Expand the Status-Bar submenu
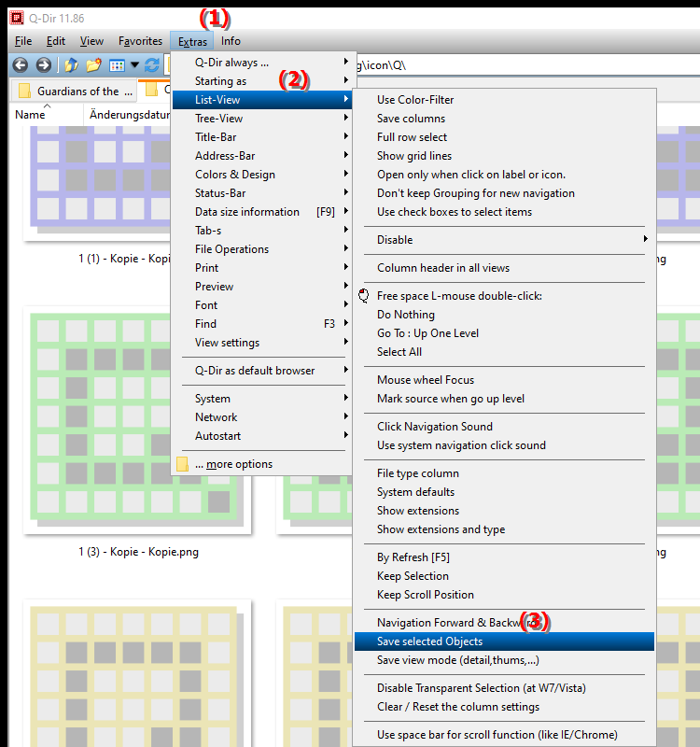 (x=262, y=193)
